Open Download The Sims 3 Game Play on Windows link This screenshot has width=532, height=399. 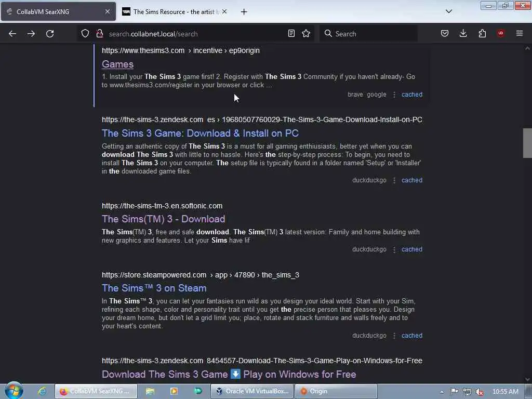click(x=229, y=374)
